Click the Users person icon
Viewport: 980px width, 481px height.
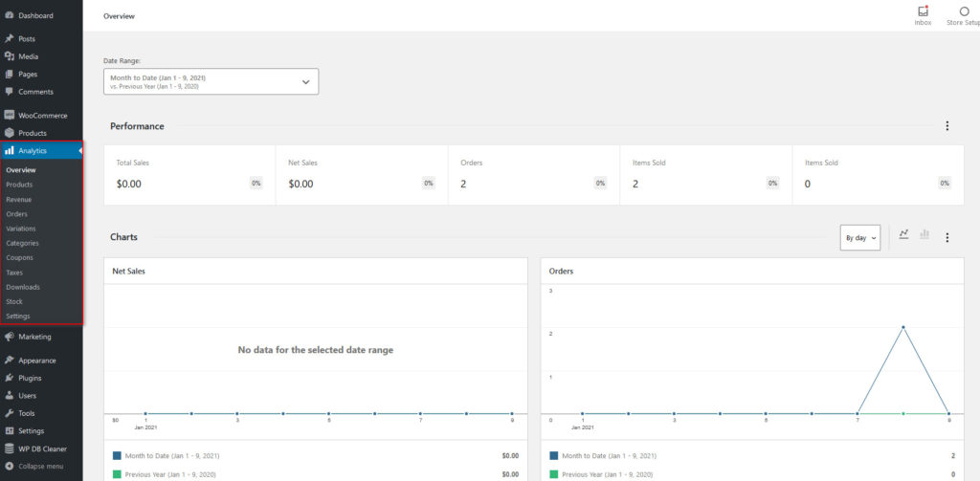coord(10,396)
